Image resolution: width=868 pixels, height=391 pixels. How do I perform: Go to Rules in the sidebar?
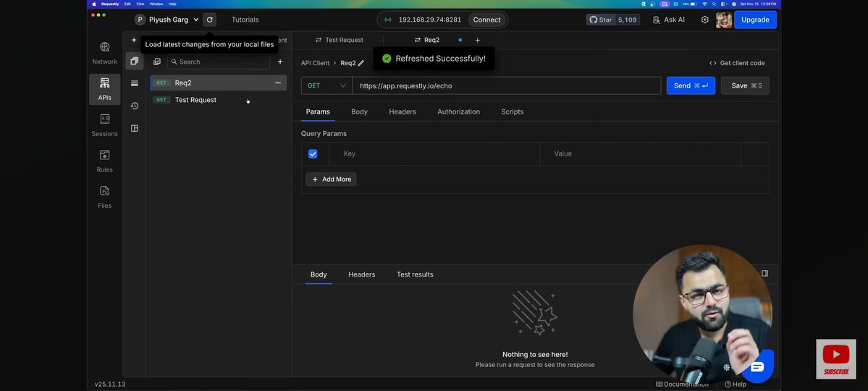[x=105, y=161]
